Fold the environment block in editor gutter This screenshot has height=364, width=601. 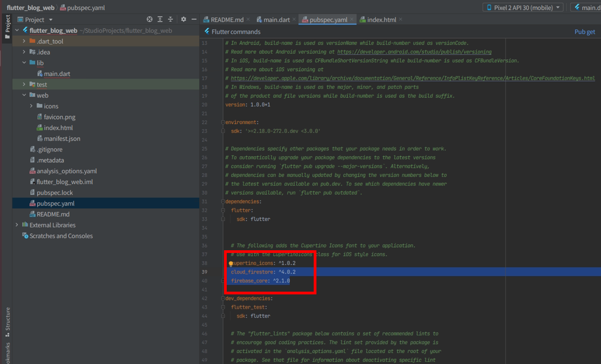tap(223, 122)
